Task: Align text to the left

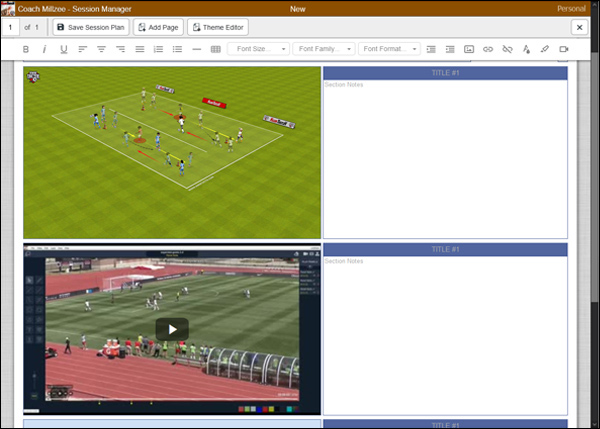Action: [82, 49]
